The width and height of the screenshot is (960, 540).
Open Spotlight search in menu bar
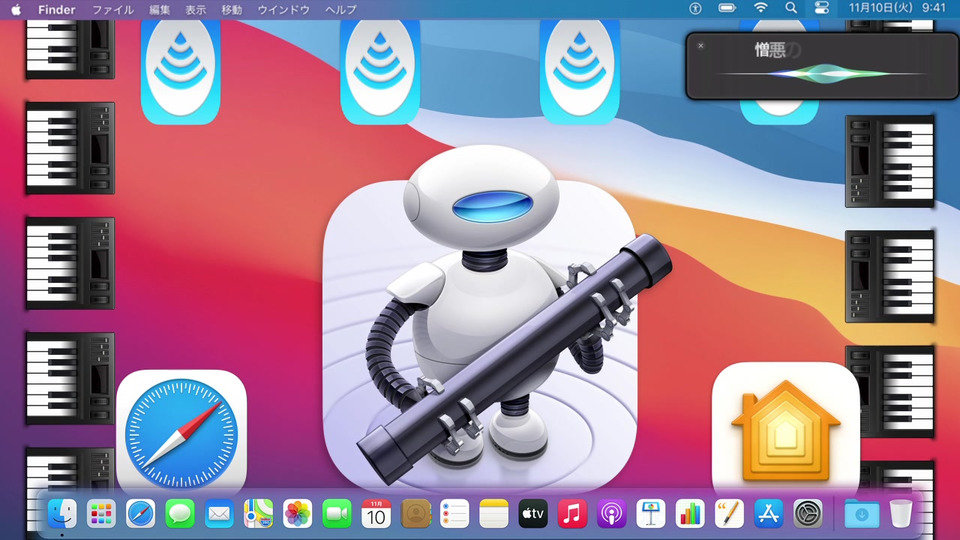pos(791,8)
